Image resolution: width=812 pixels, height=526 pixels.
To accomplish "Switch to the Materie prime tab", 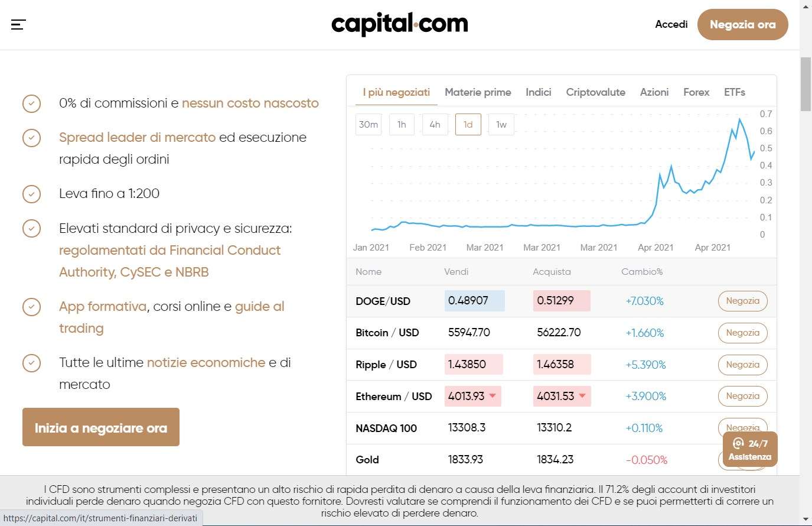I will pyautogui.click(x=478, y=92).
